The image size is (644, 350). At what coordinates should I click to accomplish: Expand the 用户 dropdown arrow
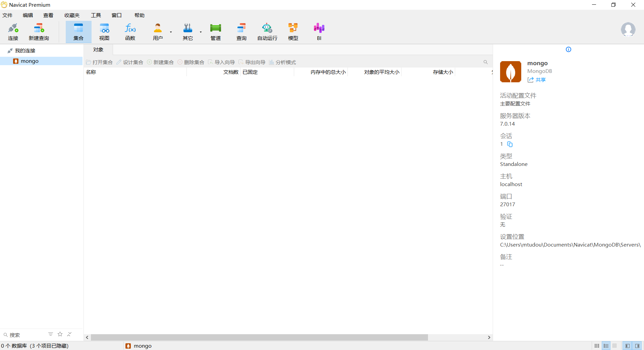point(171,32)
